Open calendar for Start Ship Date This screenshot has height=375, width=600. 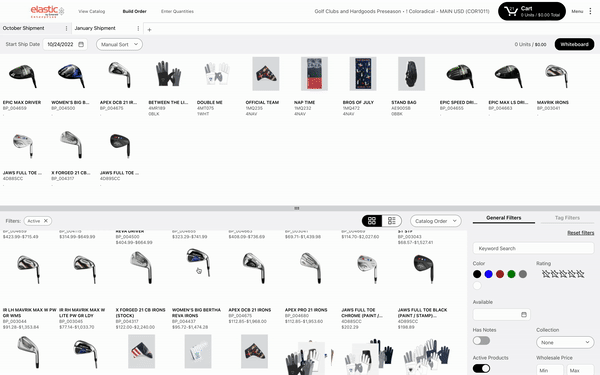coord(81,44)
